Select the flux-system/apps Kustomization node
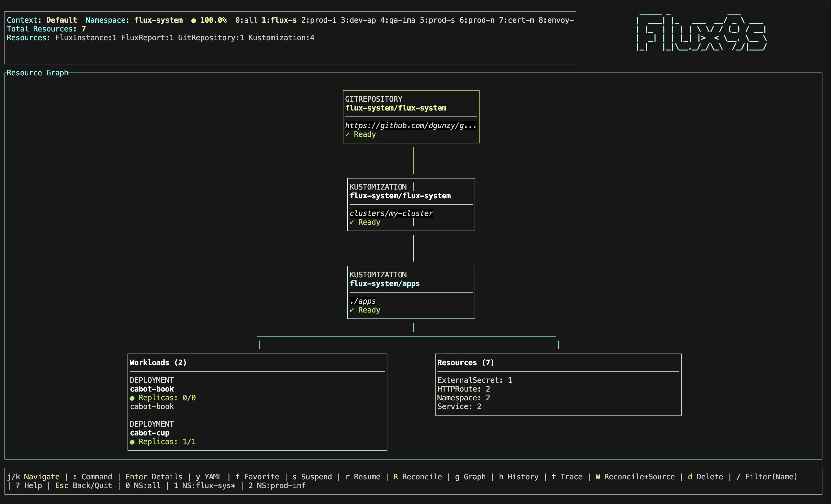The width and height of the screenshot is (831, 504). pyautogui.click(x=384, y=284)
